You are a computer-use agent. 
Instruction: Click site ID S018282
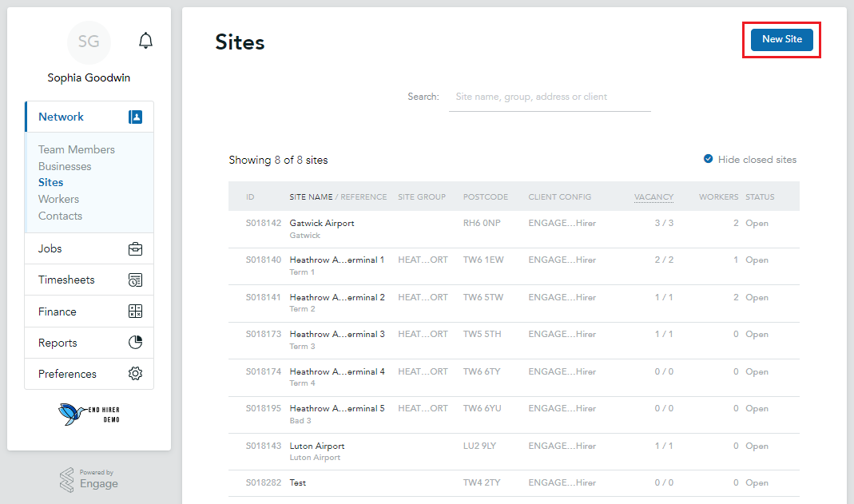(x=264, y=482)
